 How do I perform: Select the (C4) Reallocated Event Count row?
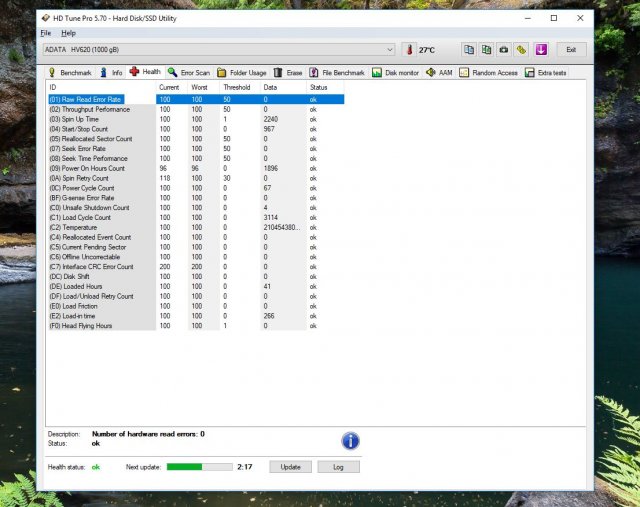click(x=196, y=237)
